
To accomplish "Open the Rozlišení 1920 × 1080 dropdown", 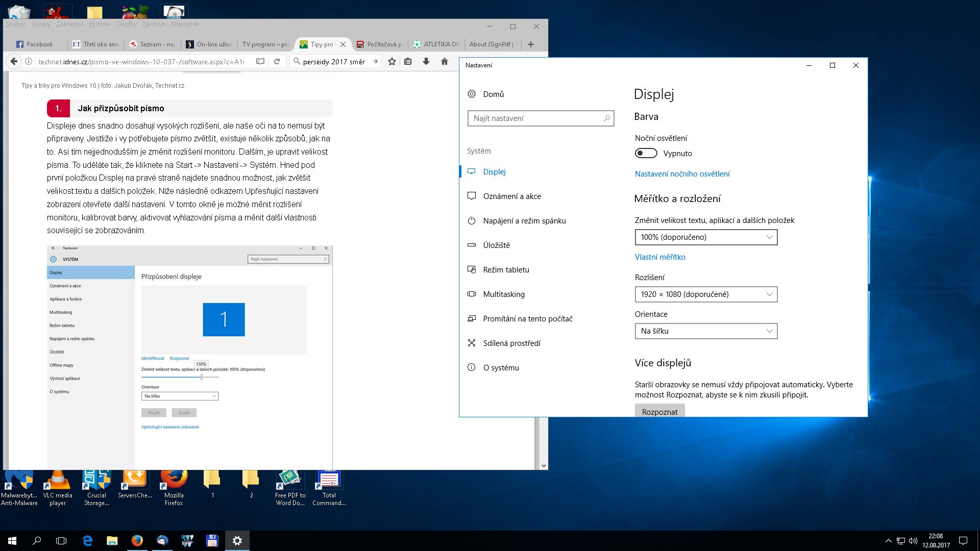I will coord(706,294).
